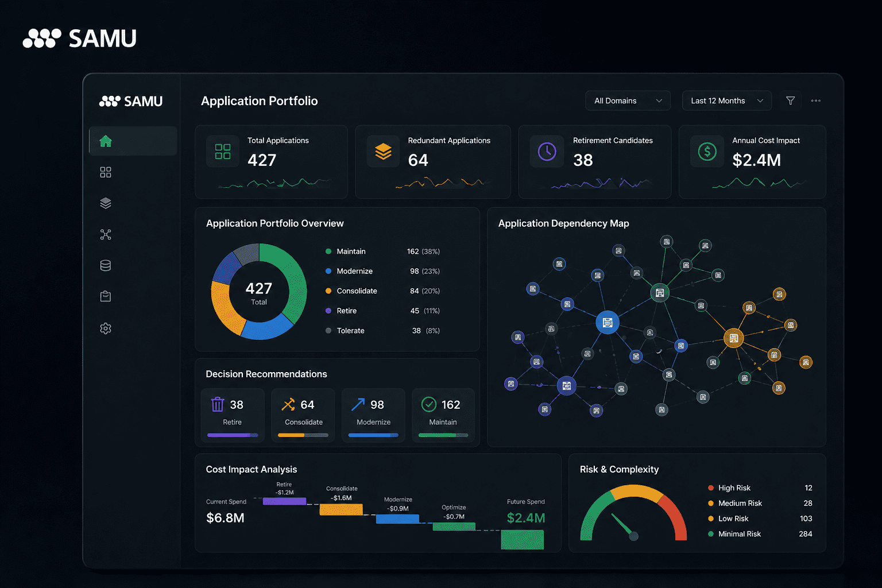Select the database icon in the sidebar
Screen dimensions: 882x588
(106, 265)
